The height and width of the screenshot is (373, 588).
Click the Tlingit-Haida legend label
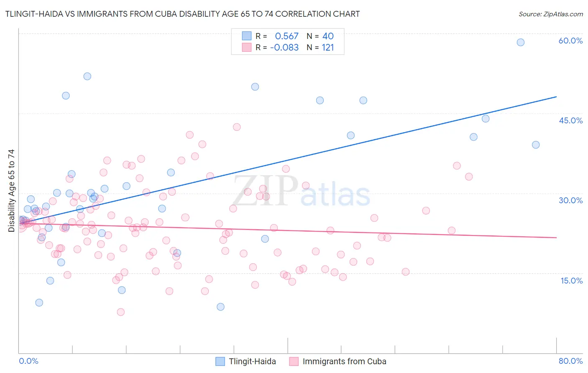(252, 361)
